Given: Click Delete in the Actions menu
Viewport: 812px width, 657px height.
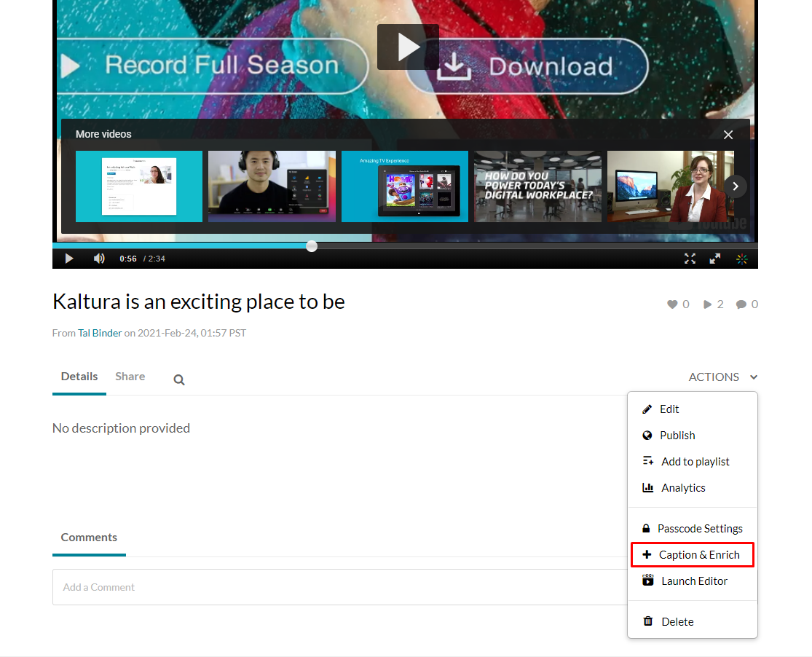Looking at the screenshot, I should 693,622.
